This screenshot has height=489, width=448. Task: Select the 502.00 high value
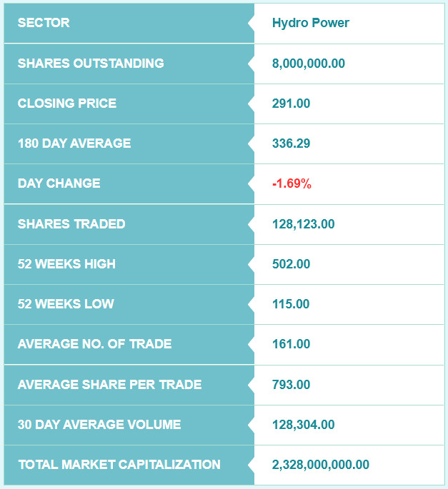click(x=291, y=264)
